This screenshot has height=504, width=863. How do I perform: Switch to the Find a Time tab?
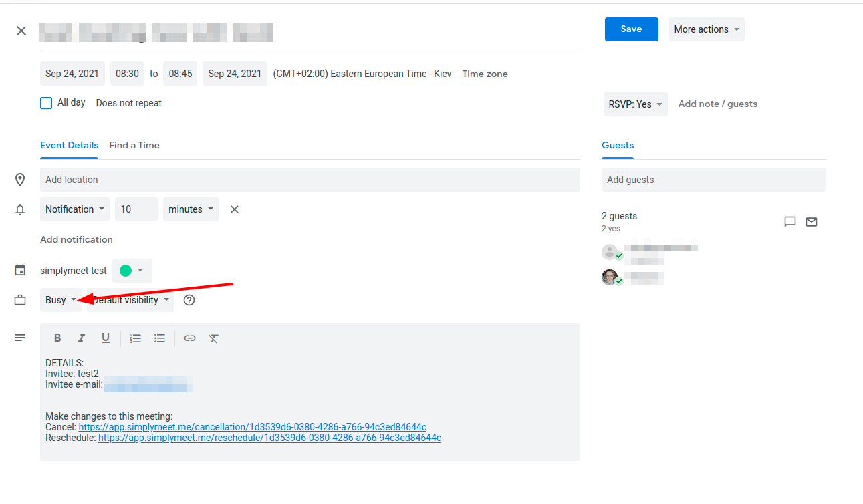[134, 145]
